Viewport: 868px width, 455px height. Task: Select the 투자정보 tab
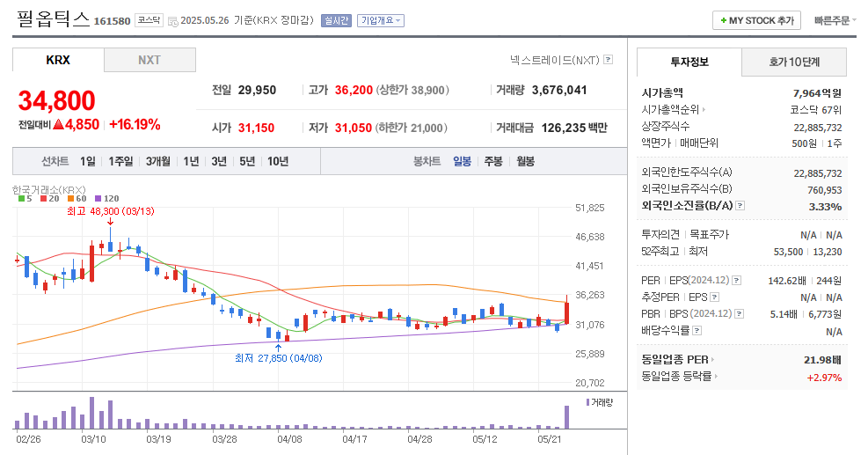point(689,62)
